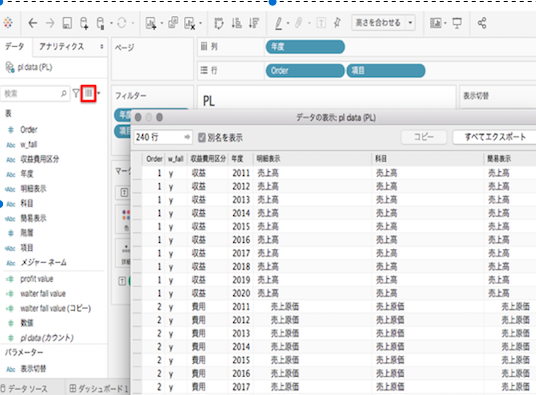Open the ダッシュボード 1 sheet tab

[98, 389]
